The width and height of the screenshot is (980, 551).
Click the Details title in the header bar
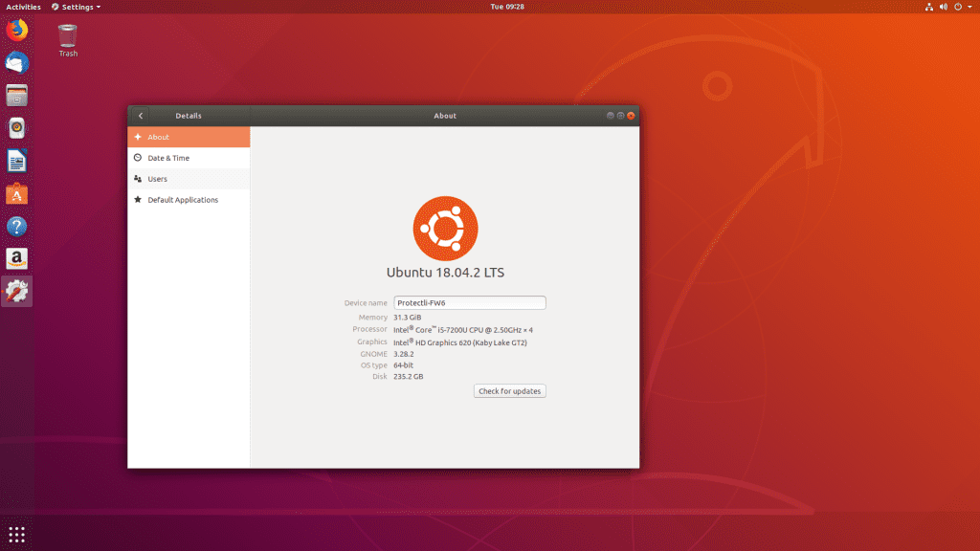point(189,116)
